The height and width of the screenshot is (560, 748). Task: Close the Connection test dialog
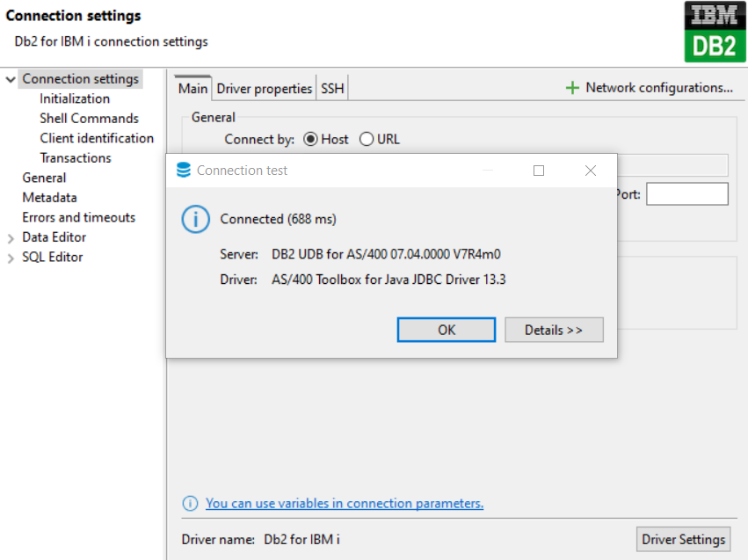591,171
